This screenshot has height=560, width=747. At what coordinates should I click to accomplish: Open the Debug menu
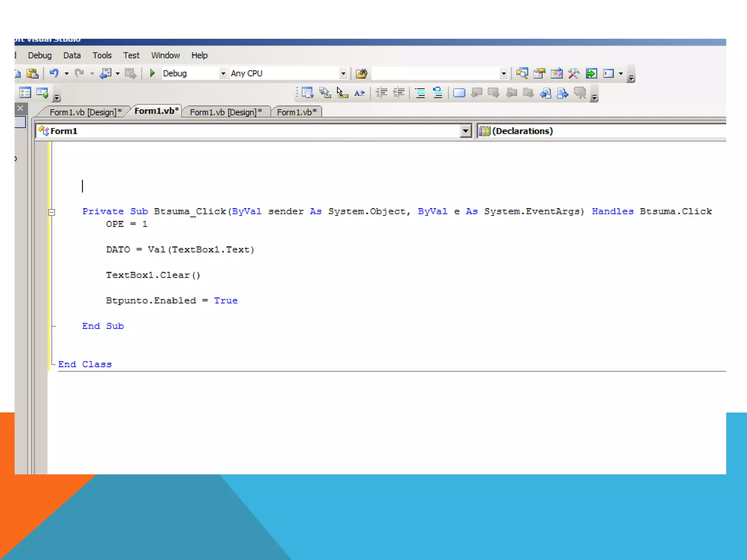click(x=40, y=55)
